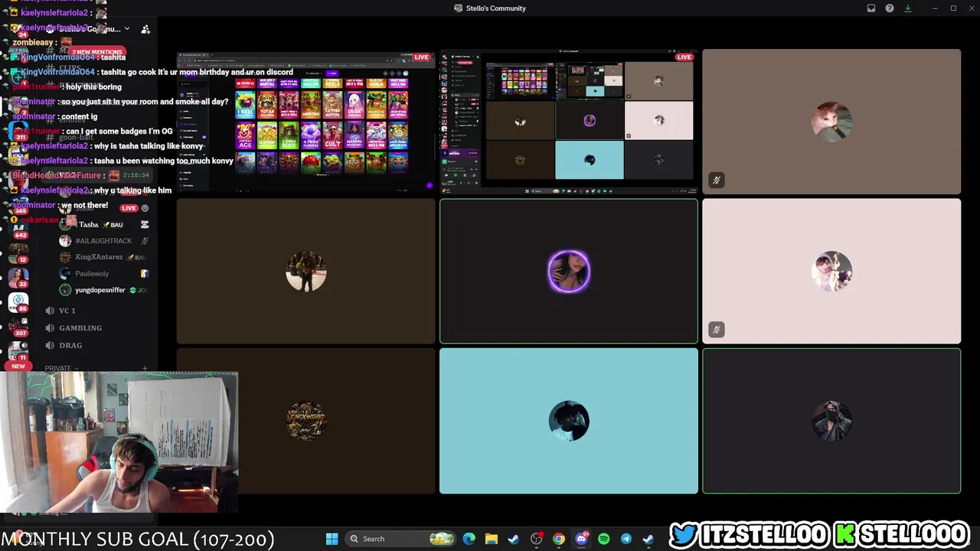
Task: Click yungdopesniffer voice member
Action: [x=105, y=290]
